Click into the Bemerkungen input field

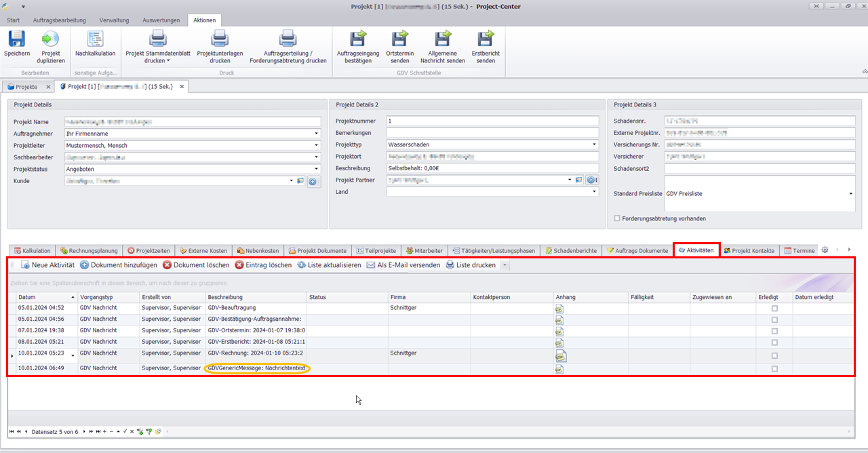point(492,133)
